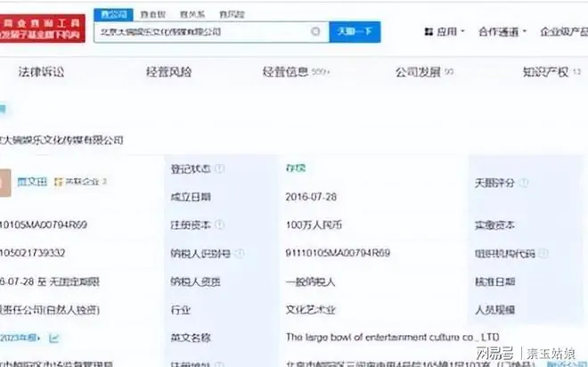
Task: Select the registration number ending 021739332
Action: click(32, 253)
